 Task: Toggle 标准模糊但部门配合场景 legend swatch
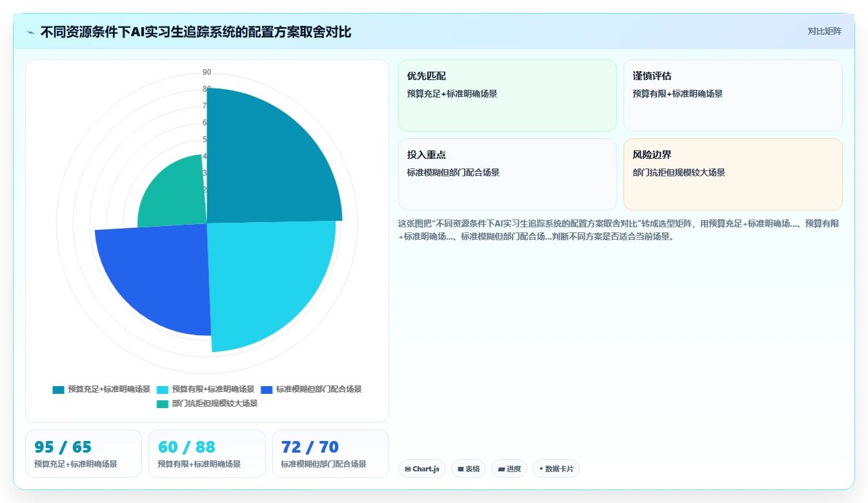(x=267, y=389)
